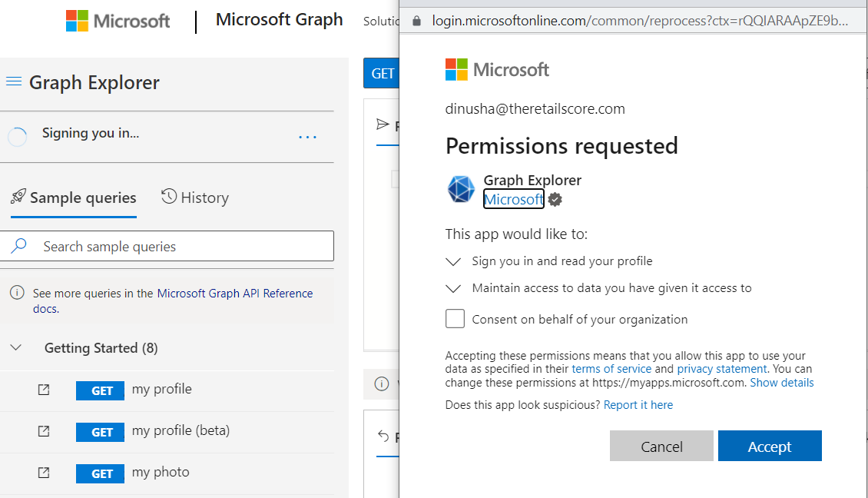
Task: Click the dinusha@theretailscore.com account text
Action: pyautogui.click(x=535, y=108)
